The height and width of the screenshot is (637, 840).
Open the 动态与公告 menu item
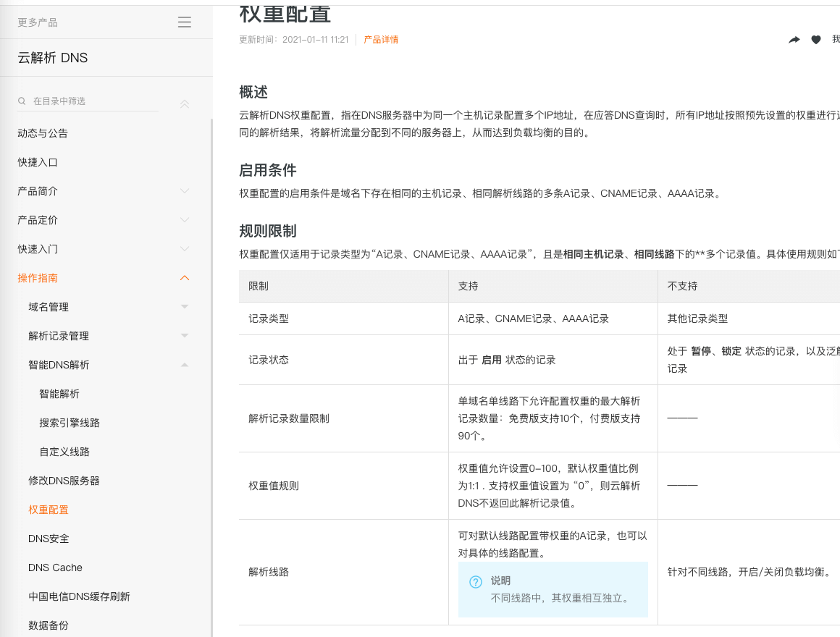click(43, 133)
